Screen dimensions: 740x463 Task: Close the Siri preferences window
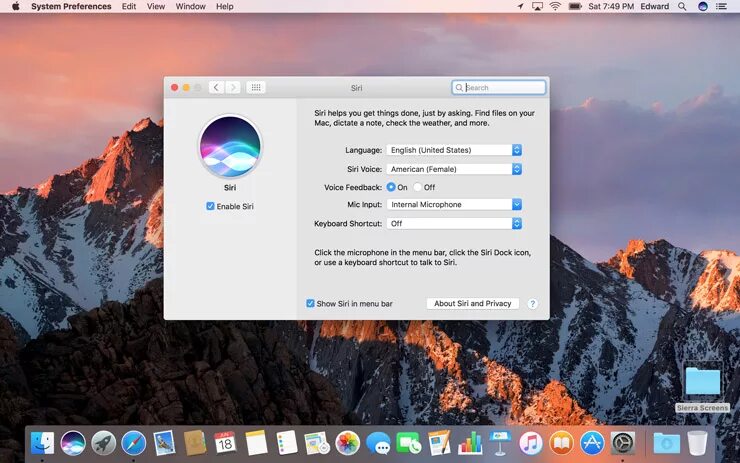pos(175,88)
